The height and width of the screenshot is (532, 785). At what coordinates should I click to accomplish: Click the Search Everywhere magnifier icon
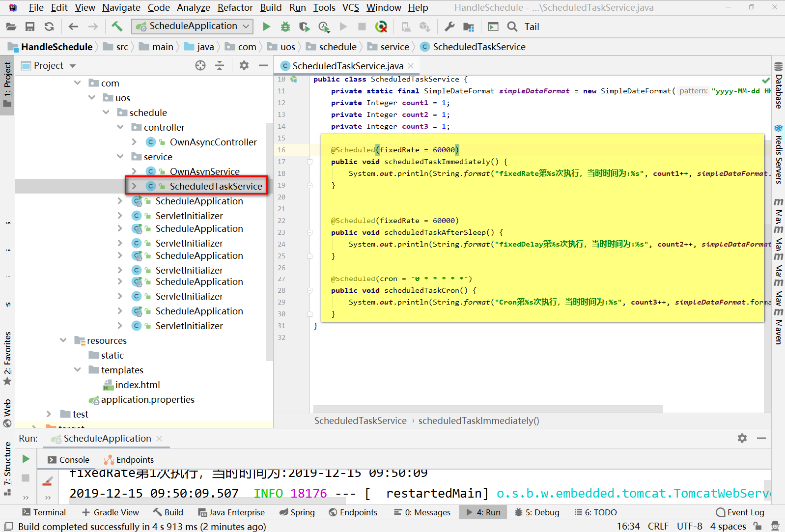click(512, 27)
